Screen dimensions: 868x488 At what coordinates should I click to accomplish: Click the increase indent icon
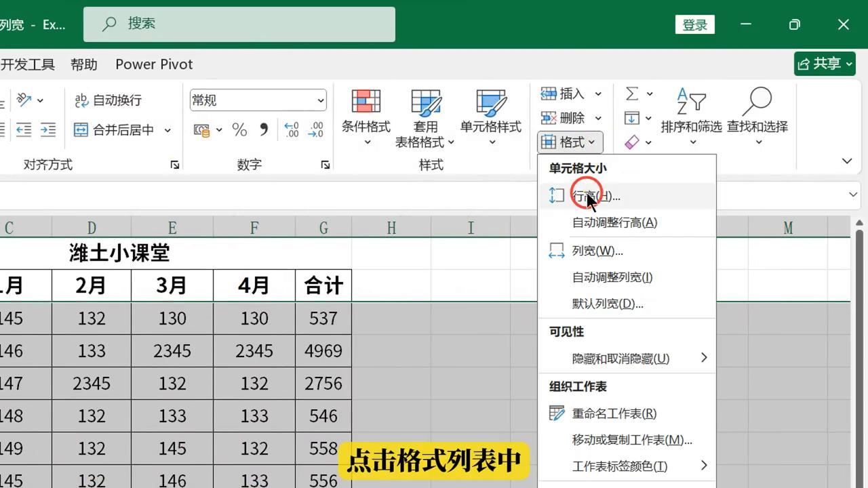tap(47, 129)
